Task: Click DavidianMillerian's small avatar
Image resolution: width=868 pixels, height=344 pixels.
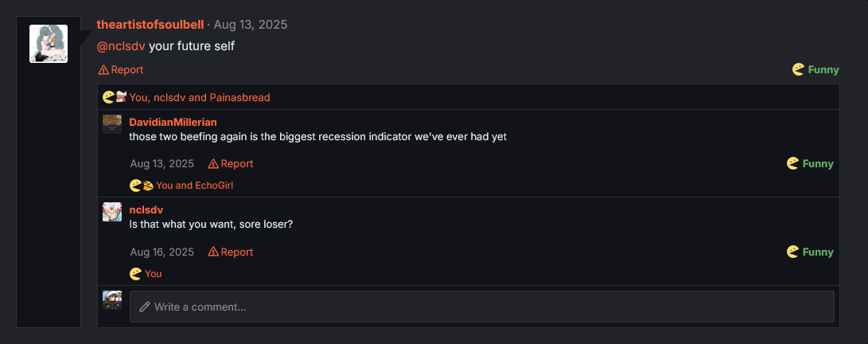Action: (112, 123)
